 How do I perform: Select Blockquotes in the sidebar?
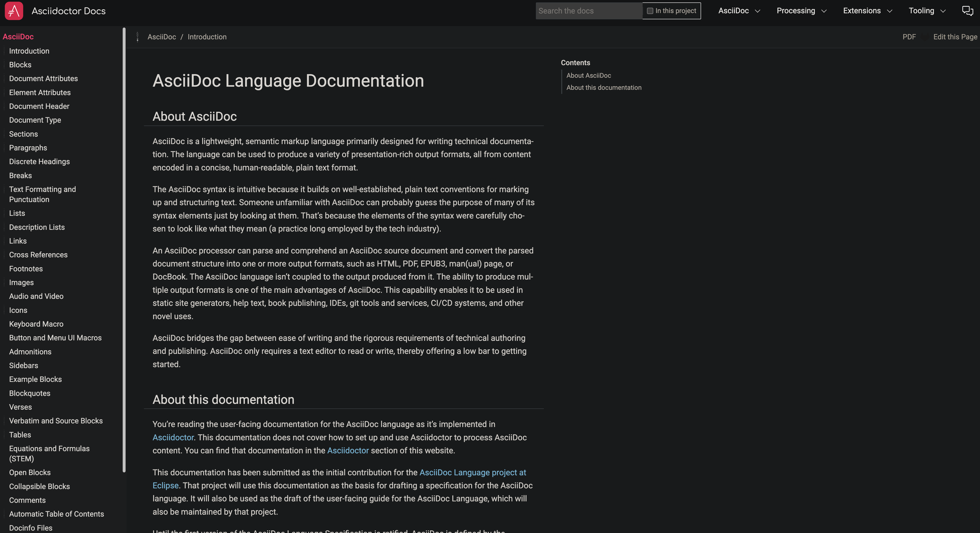click(x=30, y=393)
